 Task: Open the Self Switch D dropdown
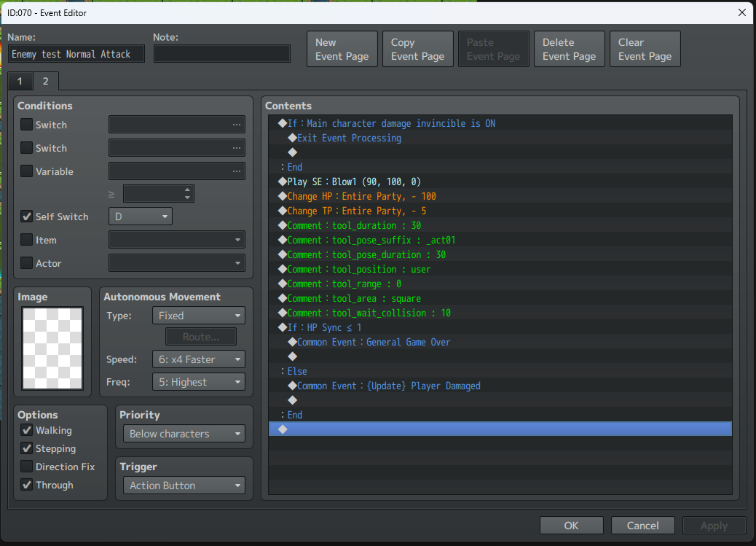click(141, 217)
